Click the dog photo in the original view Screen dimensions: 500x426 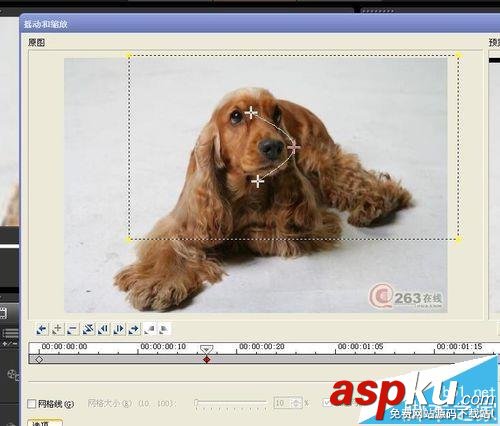pyautogui.click(x=256, y=185)
